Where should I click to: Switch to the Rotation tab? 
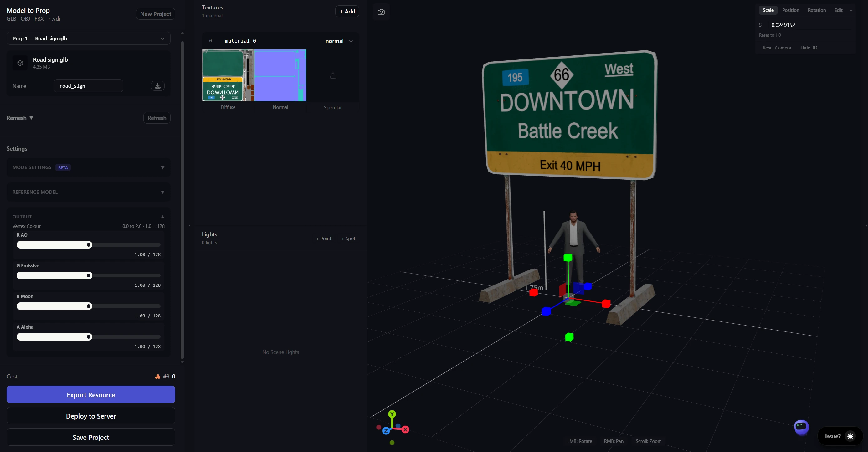point(816,10)
